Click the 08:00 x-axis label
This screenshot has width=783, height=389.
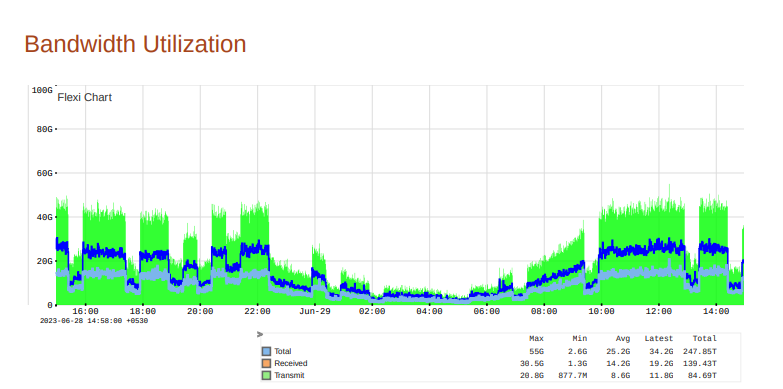click(544, 311)
